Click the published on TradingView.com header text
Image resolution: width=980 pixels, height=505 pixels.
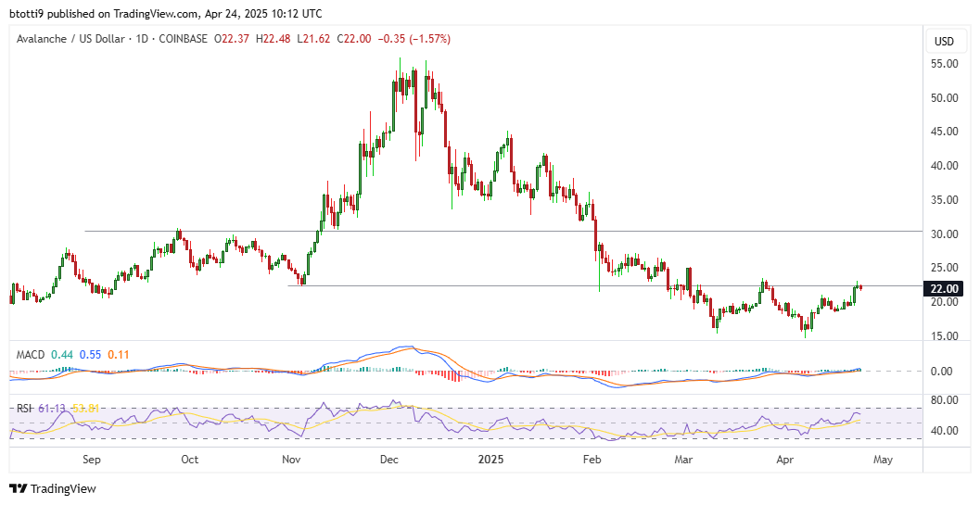click(x=167, y=14)
